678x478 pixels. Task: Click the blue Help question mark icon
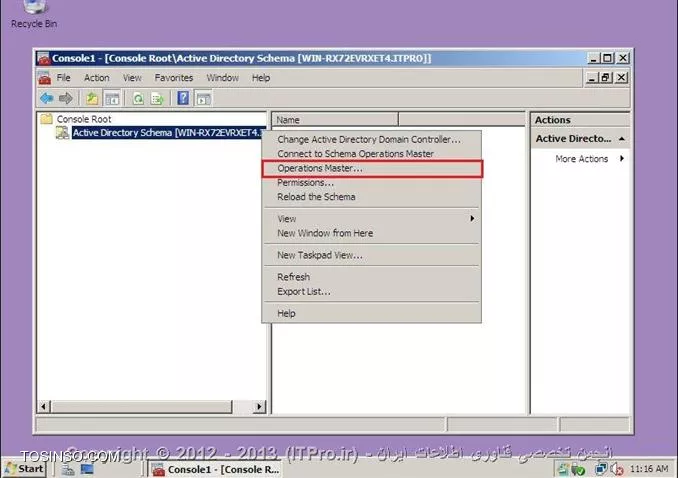(183, 98)
